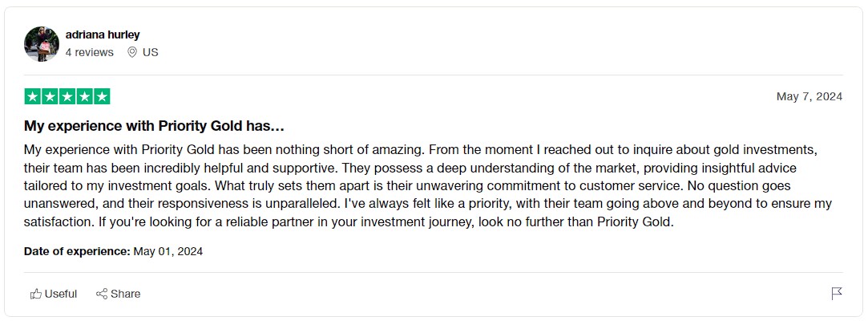Click the share network icon

point(102,294)
